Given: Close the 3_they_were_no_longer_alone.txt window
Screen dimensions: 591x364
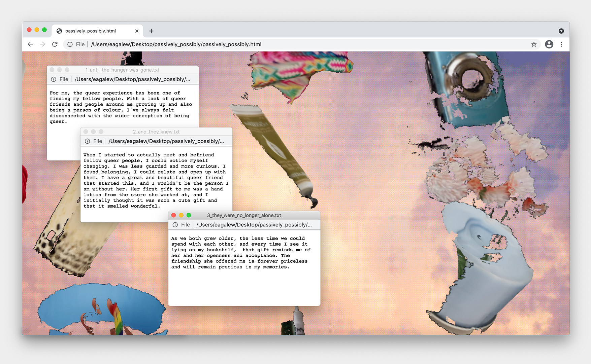Looking at the screenshot, I should (174, 215).
